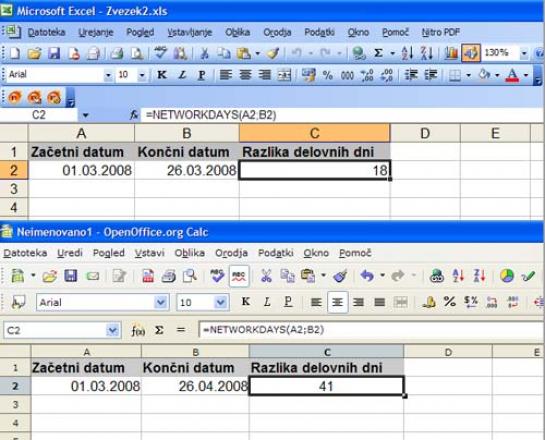The image size is (545, 440).
Task: Click Excel's Save diskette icon
Action: [x=54, y=53]
